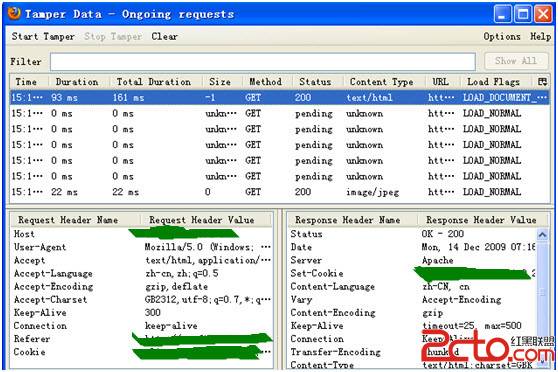Click Start Tamper in the toolbar

pyautogui.click(x=43, y=36)
